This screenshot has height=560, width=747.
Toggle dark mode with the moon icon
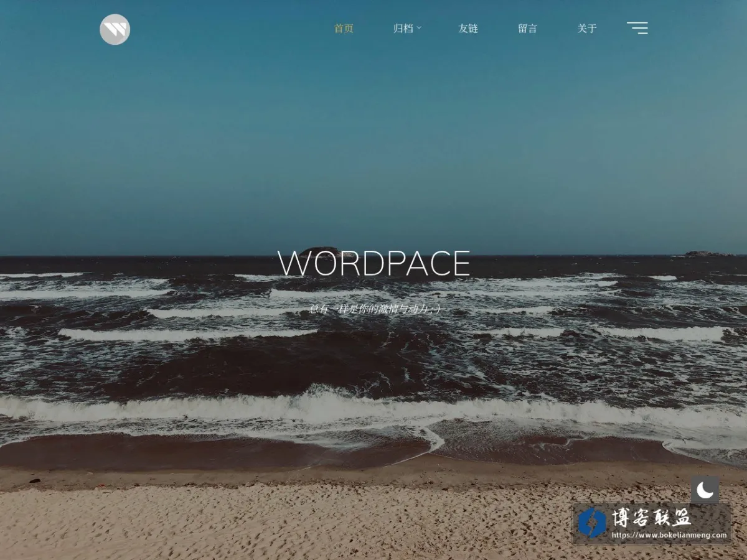click(705, 490)
